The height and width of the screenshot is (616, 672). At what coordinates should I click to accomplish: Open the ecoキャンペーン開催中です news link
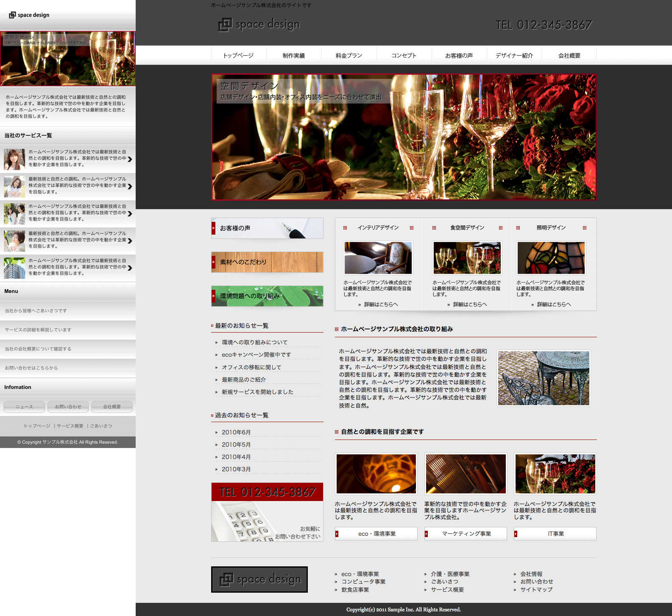pos(256,355)
